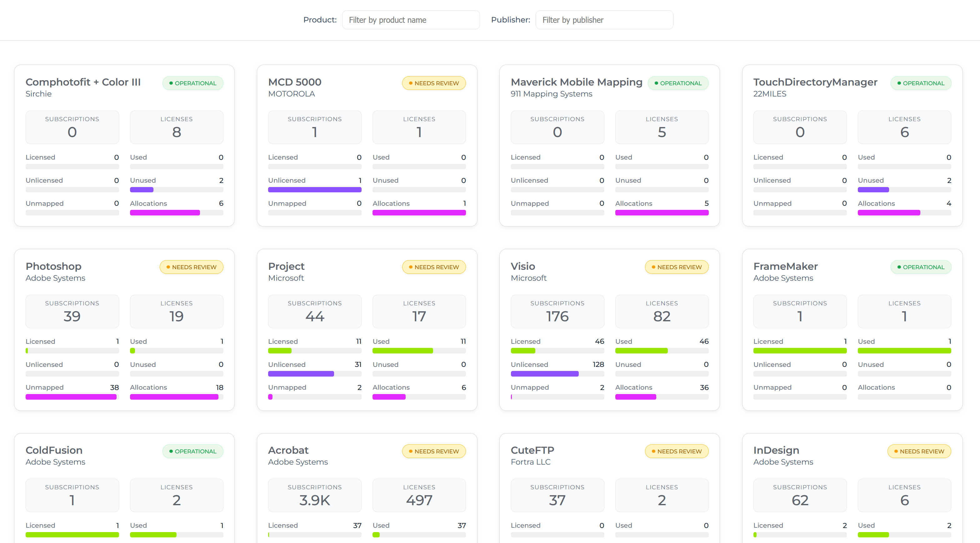Click the Filter by product name field
The height and width of the screenshot is (543, 980).
tap(411, 20)
